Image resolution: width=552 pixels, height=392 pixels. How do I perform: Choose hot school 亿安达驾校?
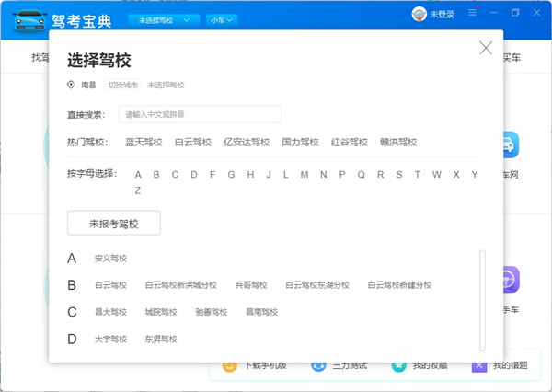click(x=247, y=143)
